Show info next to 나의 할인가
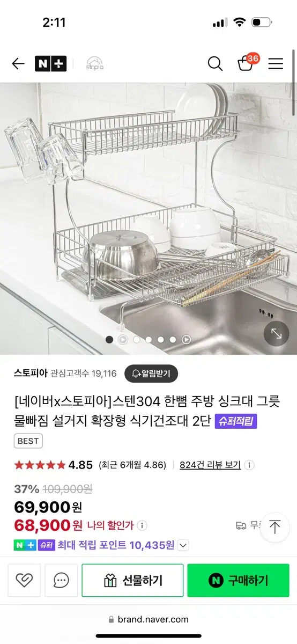297x644 pixels. pos(142,525)
